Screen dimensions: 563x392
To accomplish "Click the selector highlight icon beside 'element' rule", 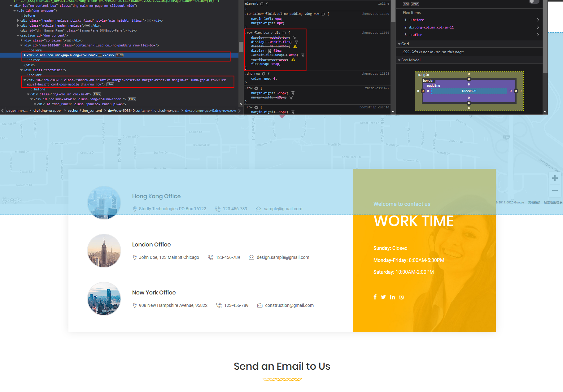I will tap(262, 4).
